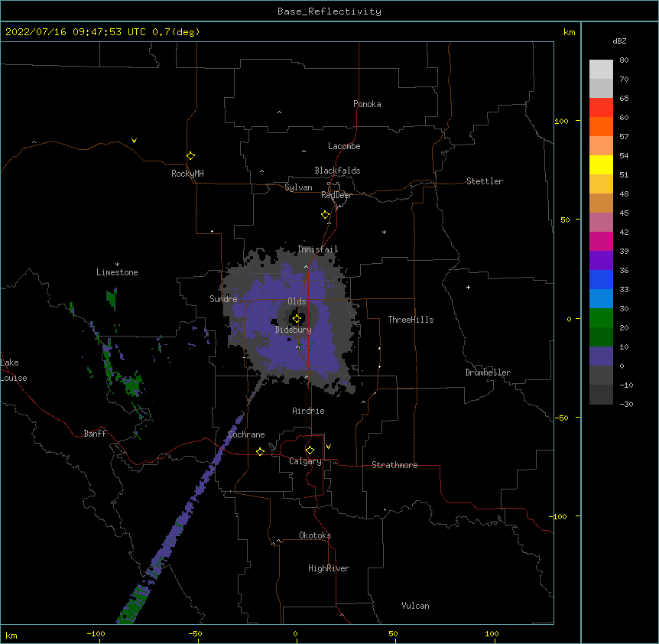Image resolution: width=659 pixels, height=644 pixels.
Task: Click the white asterisk marker above Limestone
Action: coord(117,265)
